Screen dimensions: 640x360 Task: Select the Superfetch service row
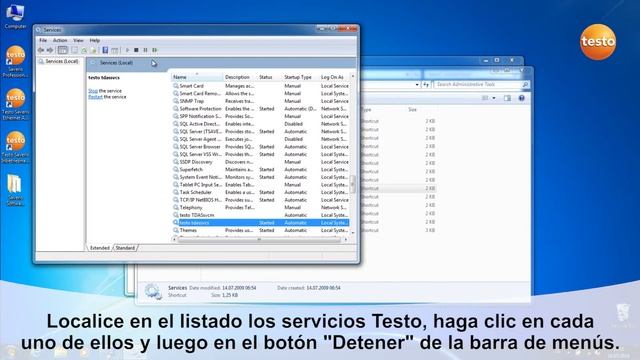tap(260, 169)
